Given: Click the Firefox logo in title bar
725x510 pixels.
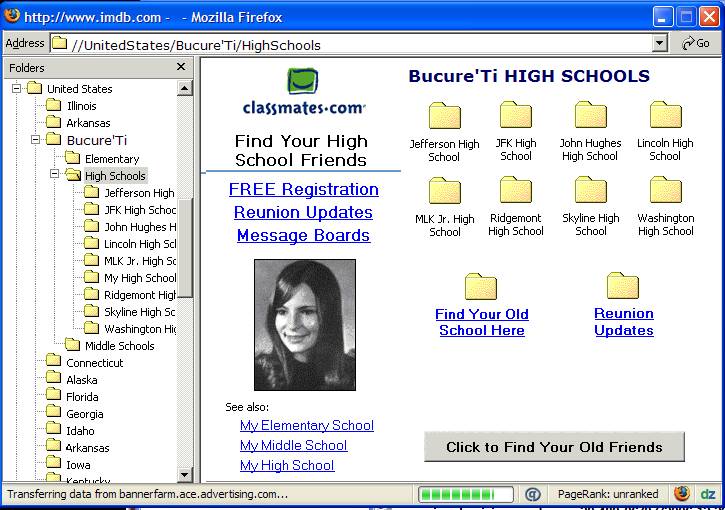Looking at the screenshot, I should click(12, 15).
